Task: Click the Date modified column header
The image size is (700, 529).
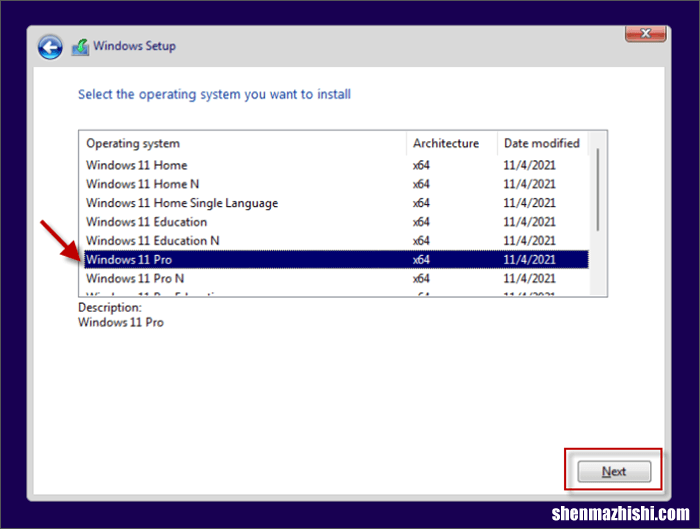Action: [543, 143]
